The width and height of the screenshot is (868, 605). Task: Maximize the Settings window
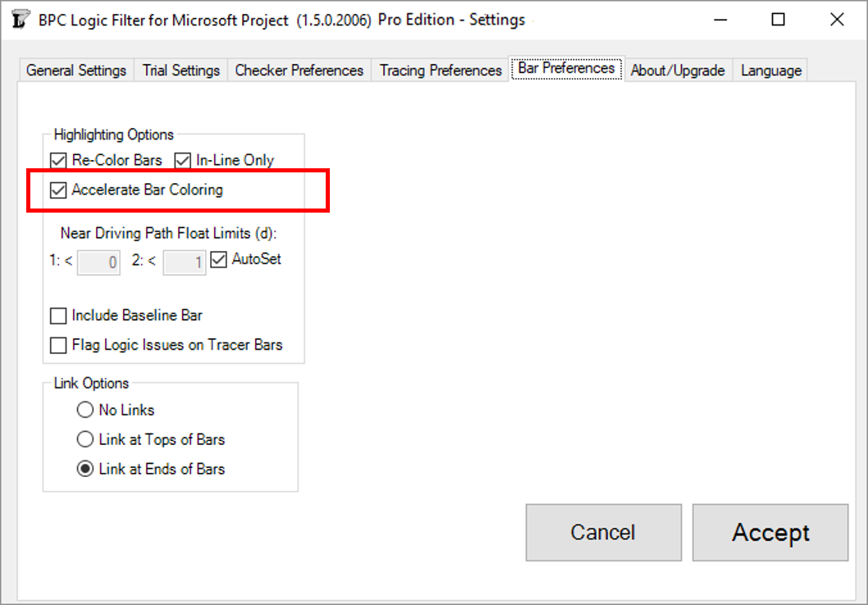[778, 20]
